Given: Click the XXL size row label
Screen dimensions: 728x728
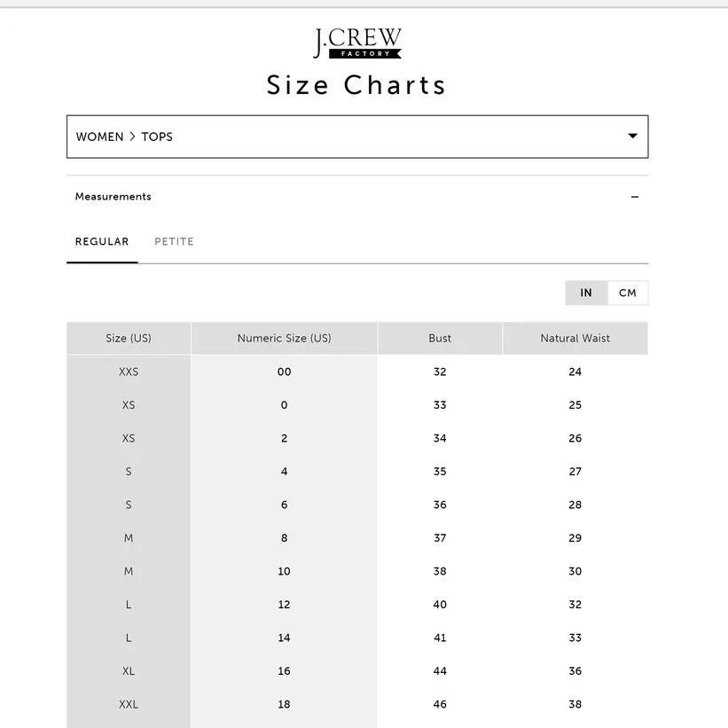Looking at the screenshot, I should pos(129,704).
